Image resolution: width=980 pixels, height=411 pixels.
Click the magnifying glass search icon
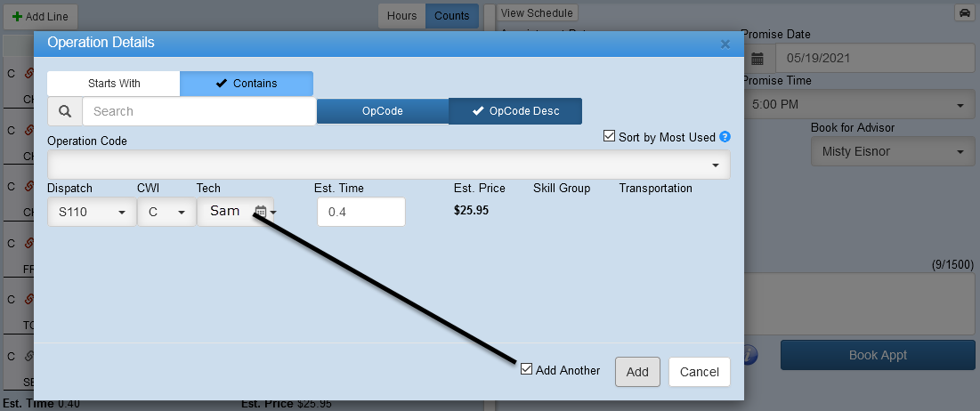65,111
